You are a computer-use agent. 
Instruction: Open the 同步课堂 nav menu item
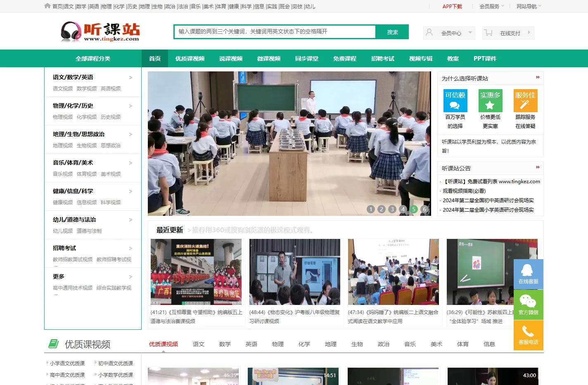coord(307,59)
